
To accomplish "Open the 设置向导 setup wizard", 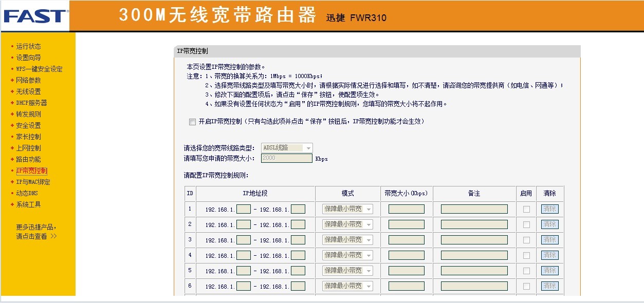I will [28, 57].
